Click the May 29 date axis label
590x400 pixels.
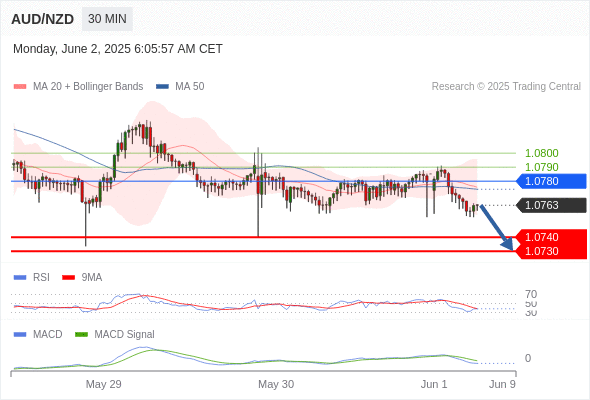click(x=103, y=384)
